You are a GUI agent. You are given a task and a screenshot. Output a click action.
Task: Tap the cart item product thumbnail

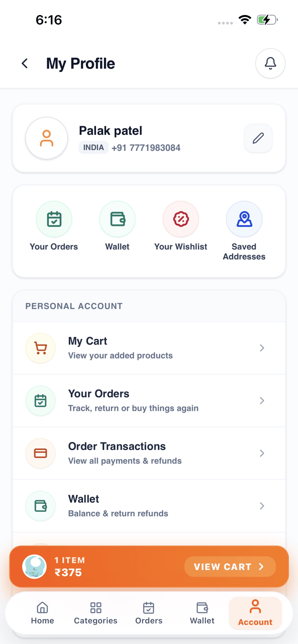pyautogui.click(x=35, y=567)
